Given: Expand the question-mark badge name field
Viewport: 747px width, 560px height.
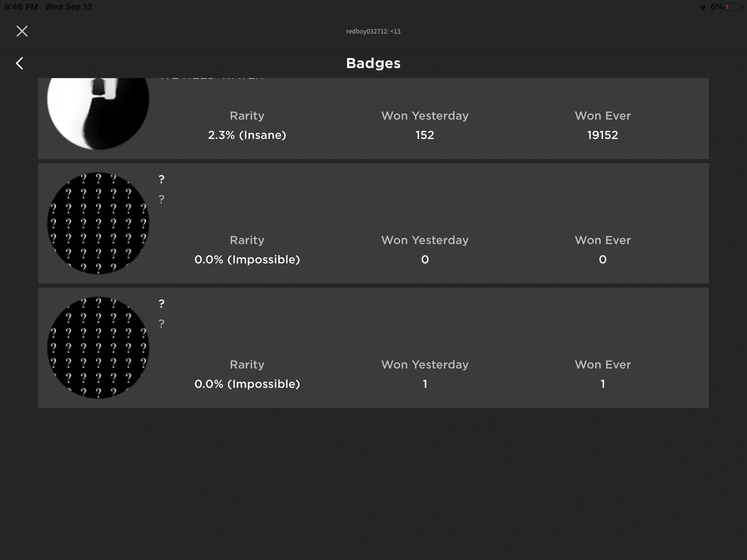Looking at the screenshot, I should pyautogui.click(x=161, y=179).
